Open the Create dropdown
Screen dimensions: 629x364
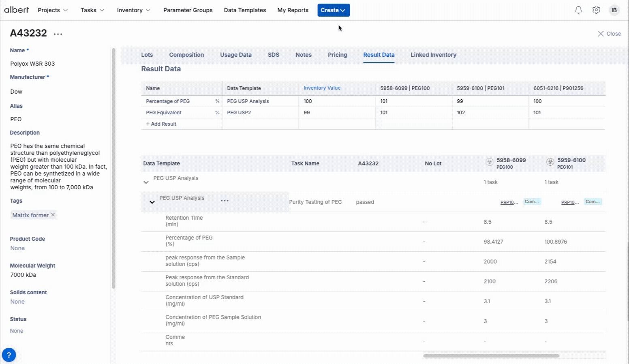click(333, 10)
